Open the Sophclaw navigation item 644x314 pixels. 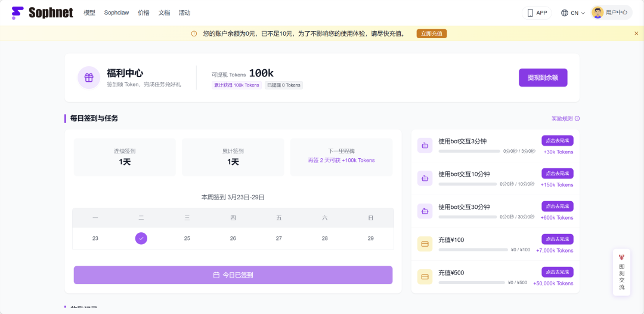pyautogui.click(x=116, y=13)
